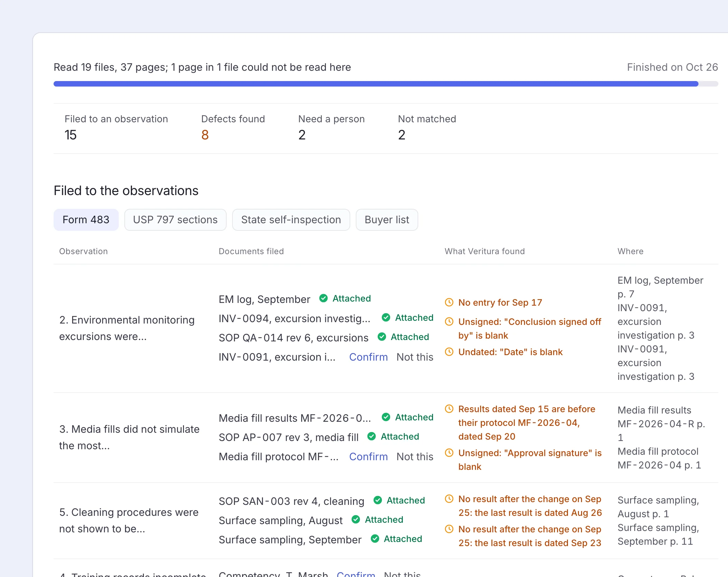Viewport: 728px width, 577px height.
Task: Open observation 2 Environmental monitoring excursions
Action: (x=127, y=328)
